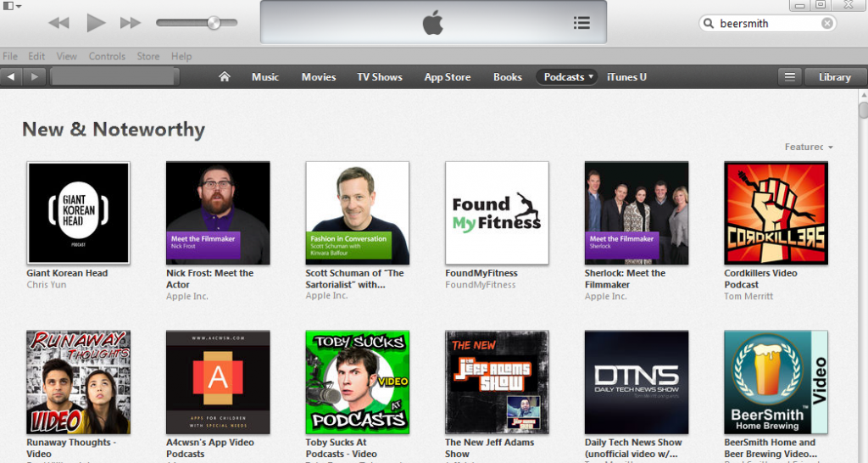The image size is (868, 463).
Task: Click the magnifier icon in search field
Action: click(709, 23)
